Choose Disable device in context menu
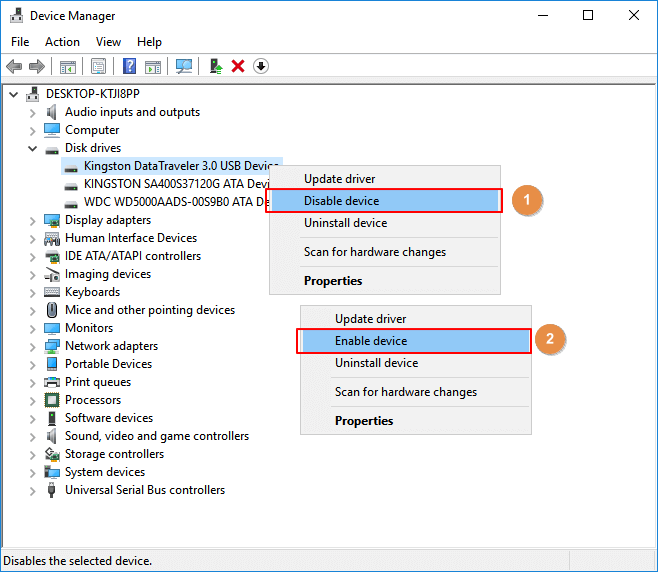Image resolution: width=658 pixels, height=572 pixels. 341,201
